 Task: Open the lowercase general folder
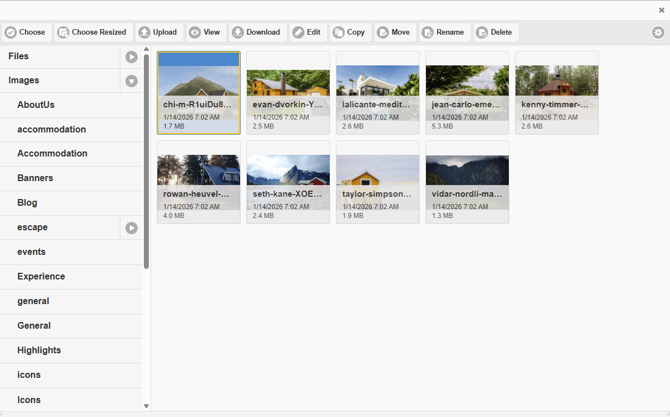pyautogui.click(x=71, y=301)
